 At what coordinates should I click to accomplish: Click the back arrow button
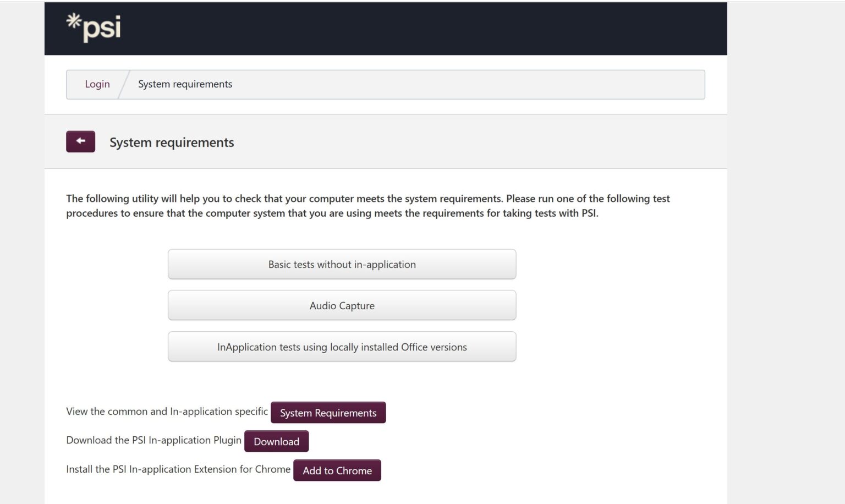point(80,141)
